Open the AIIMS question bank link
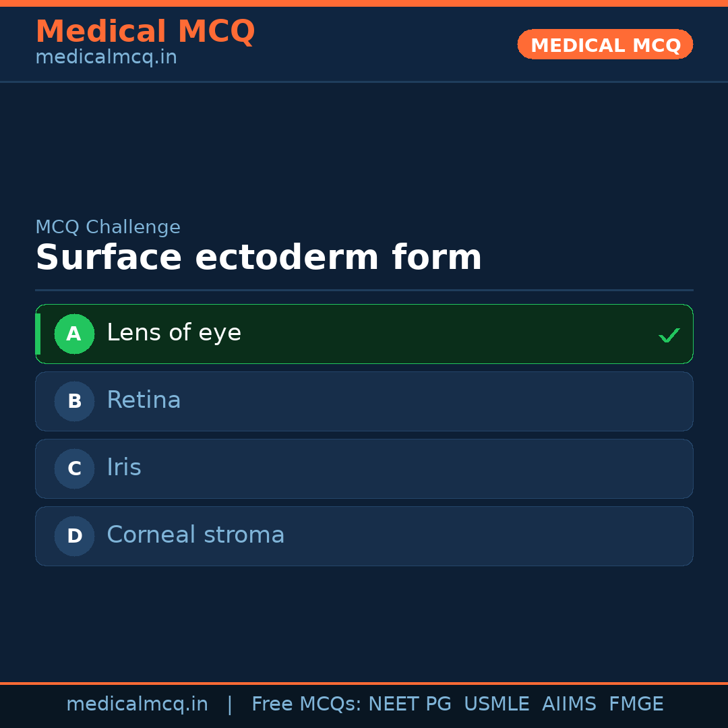The height and width of the screenshot is (728, 728). pos(570,703)
